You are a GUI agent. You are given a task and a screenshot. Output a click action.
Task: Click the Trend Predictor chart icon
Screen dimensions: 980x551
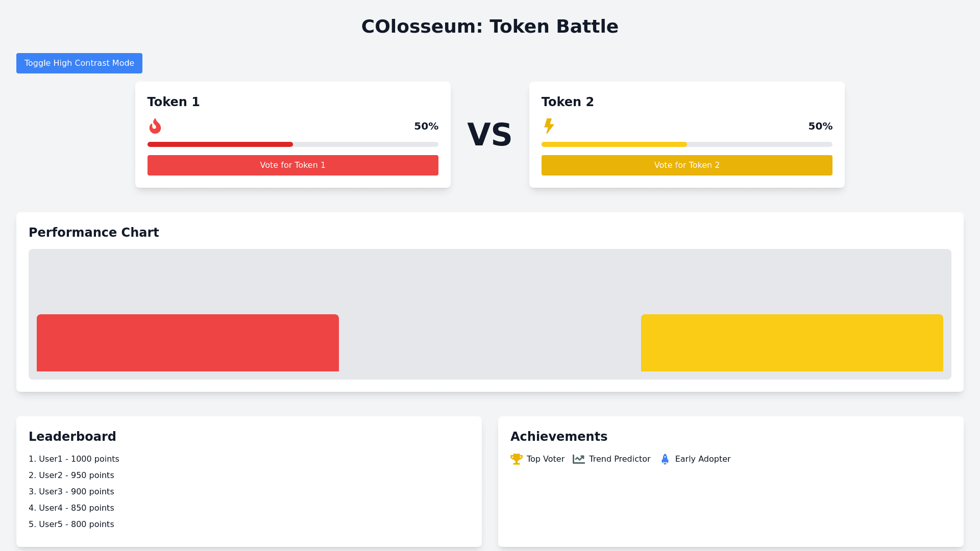(578, 459)
